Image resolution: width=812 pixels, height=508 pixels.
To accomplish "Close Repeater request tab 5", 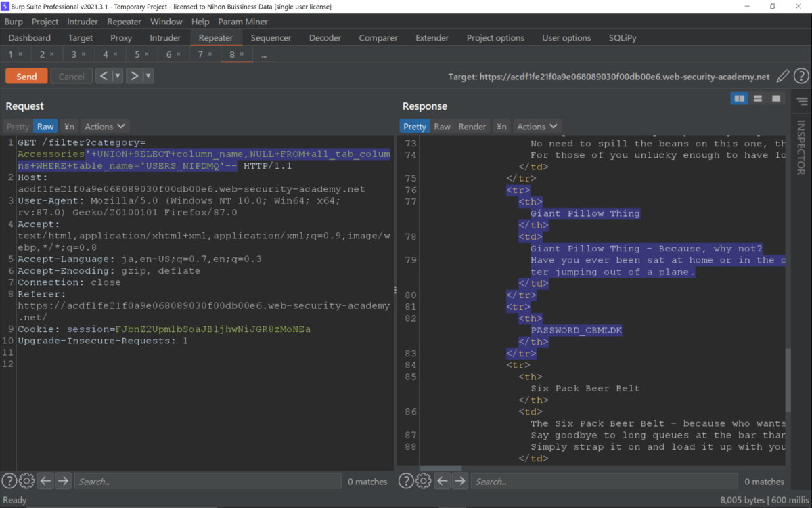I will [x=147, y=55].
